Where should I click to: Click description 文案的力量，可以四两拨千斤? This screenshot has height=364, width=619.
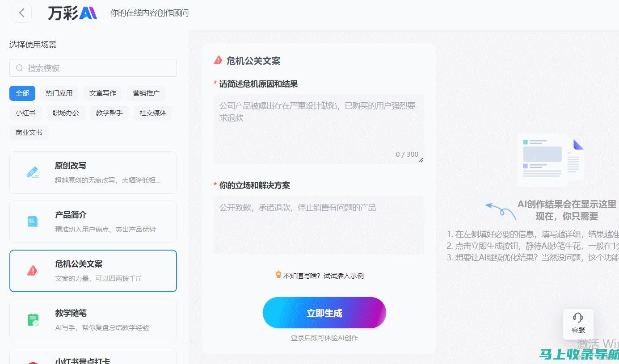click(x=99, y=278)
